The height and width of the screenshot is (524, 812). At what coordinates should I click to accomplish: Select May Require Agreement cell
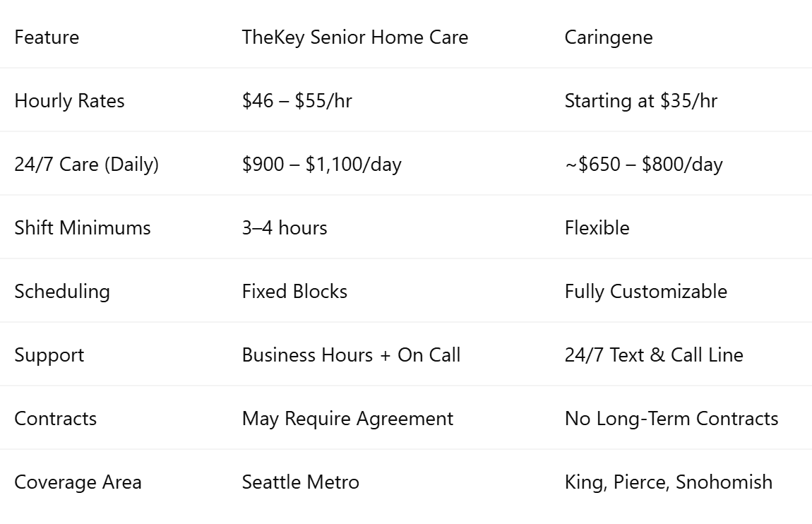[347, 419]
